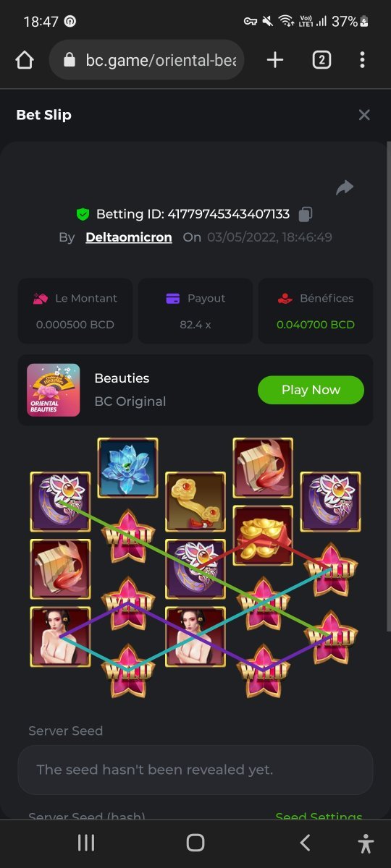The width and height of the screenshot is (391, 868).
Task: Open the Deltaomicron user profile link
Action: 129,237
